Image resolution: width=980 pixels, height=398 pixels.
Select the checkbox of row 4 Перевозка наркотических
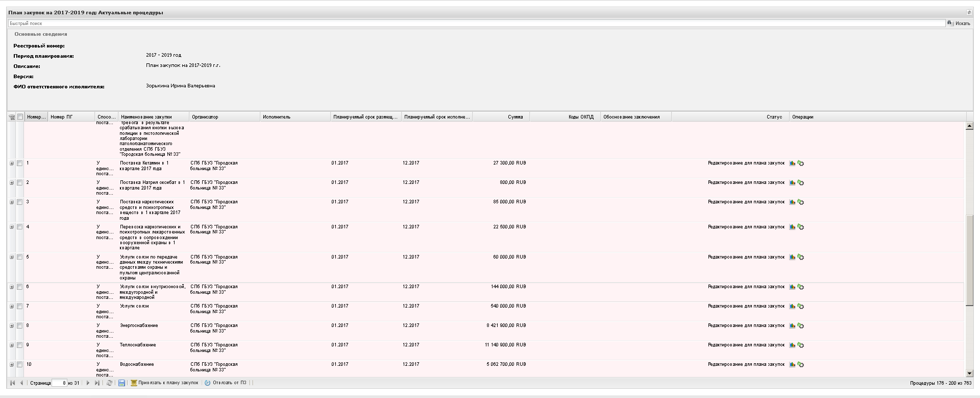[20, 227]
